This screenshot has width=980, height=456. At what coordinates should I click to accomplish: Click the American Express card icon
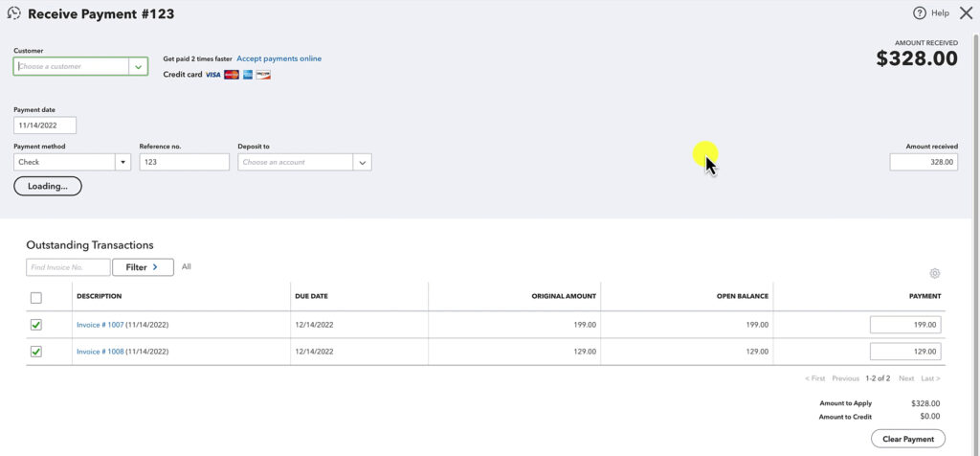point(248,75)
